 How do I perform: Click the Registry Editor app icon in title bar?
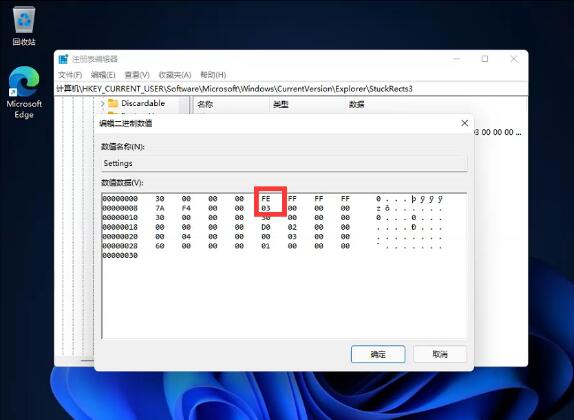[x=63, y=59]
